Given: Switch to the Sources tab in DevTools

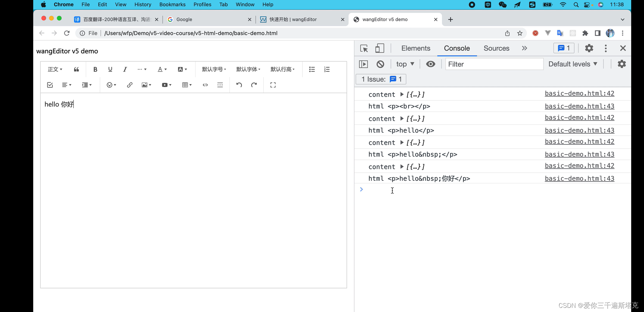Looking at the screenshot, I should click(x=496, y=48).
